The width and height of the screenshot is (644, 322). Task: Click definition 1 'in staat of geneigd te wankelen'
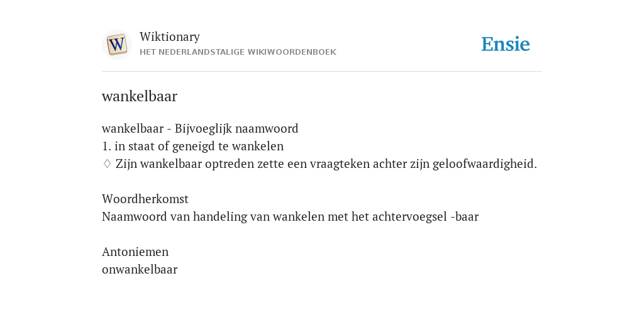point(192,146)
